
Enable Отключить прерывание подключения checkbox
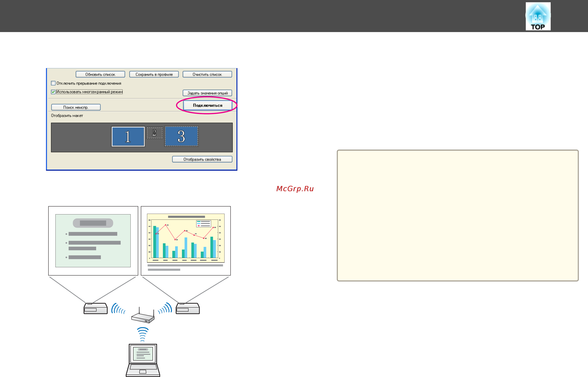(53, 83)
